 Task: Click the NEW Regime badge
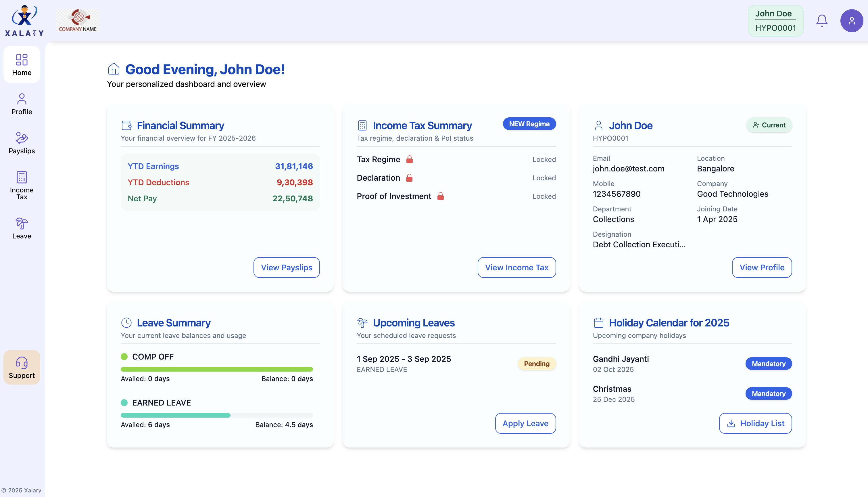tap(529, 124)
